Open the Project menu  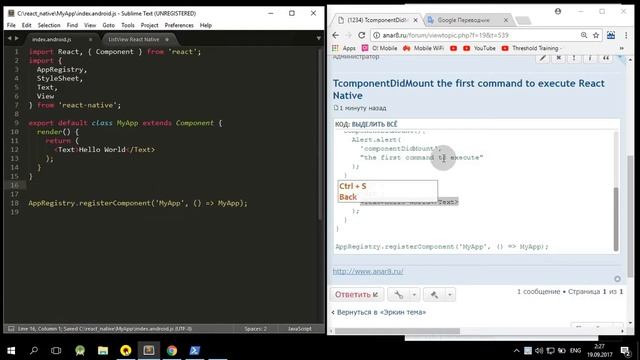(149, 25)
